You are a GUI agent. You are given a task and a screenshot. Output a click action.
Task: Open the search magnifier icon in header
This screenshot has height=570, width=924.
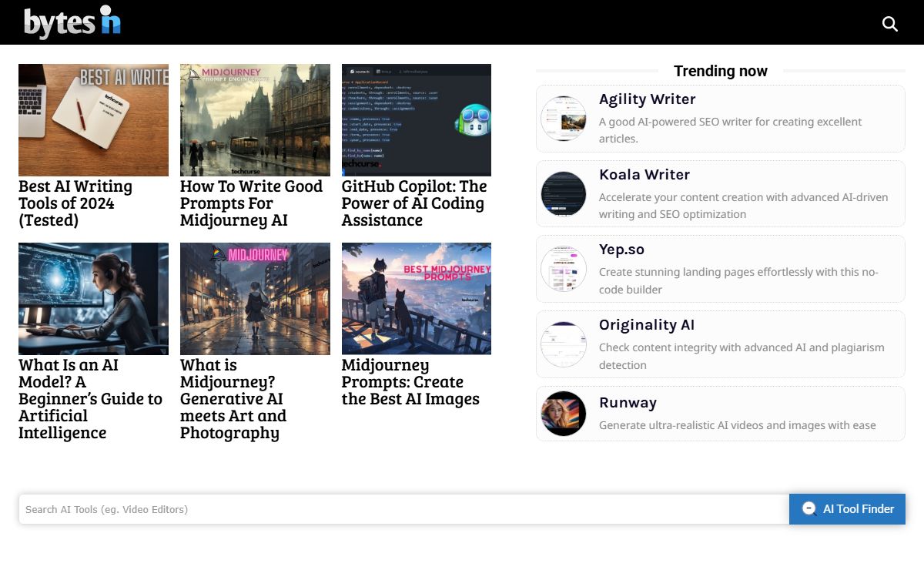coord(890,24)
